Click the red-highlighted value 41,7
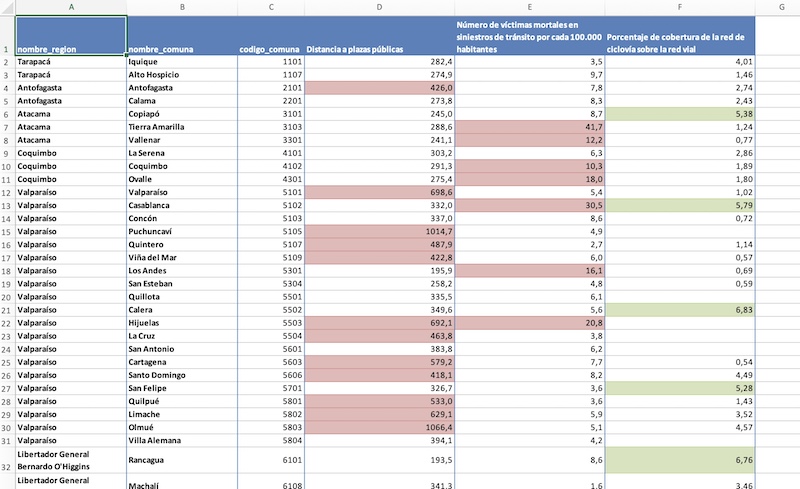This screenshot has height=489, width=800. tap(530, 127)
